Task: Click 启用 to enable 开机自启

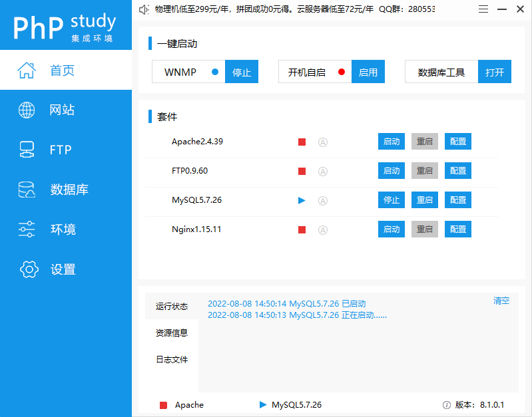Action: pyautogui.click(x=368, y=72)
